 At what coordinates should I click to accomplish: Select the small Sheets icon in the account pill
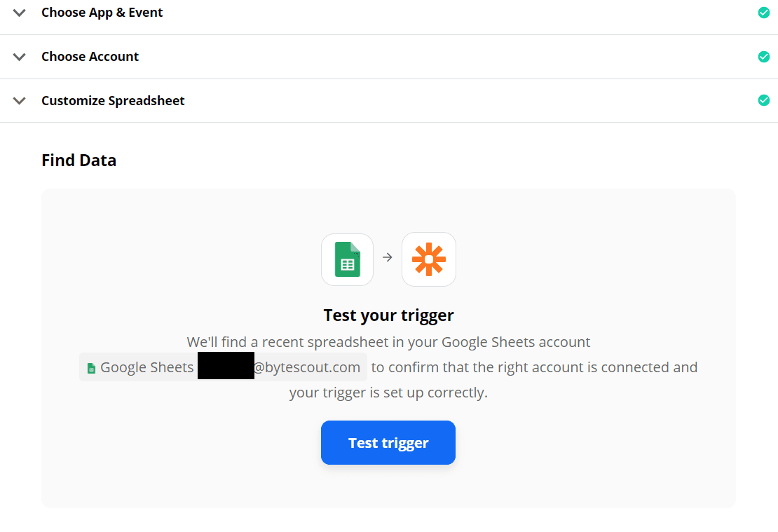pyautogui.click(x=91, y=367)
